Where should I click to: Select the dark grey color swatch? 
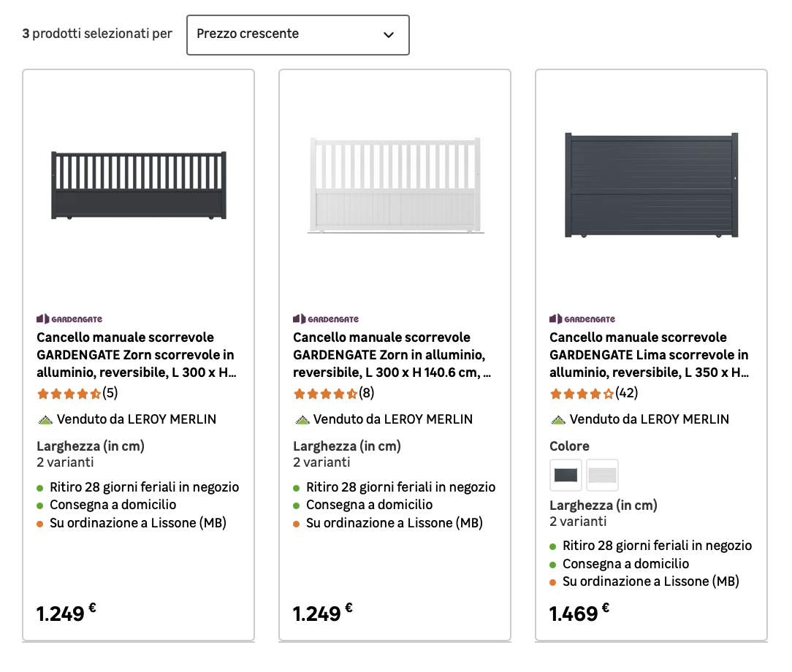point(566,476)
